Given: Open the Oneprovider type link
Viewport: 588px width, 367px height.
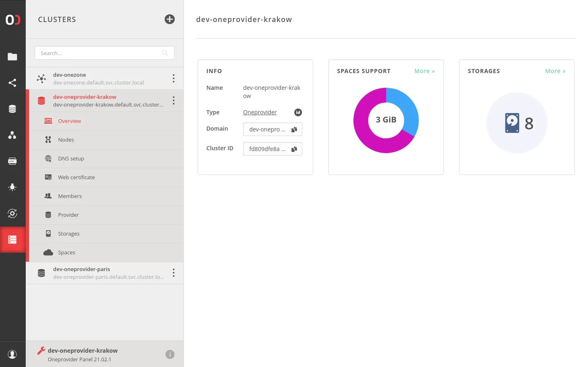Looking at the screenshot, I should (260, 112).
